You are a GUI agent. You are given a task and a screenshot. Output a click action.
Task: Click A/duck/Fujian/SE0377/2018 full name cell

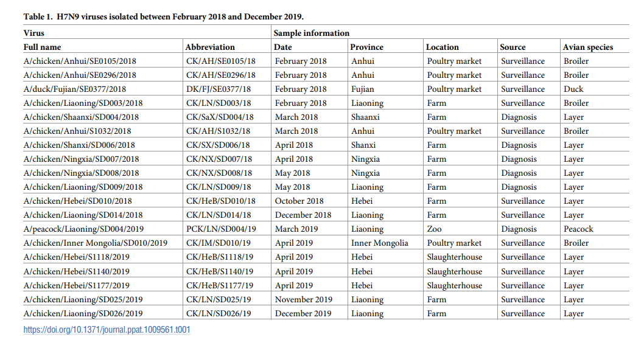[74, 89]
